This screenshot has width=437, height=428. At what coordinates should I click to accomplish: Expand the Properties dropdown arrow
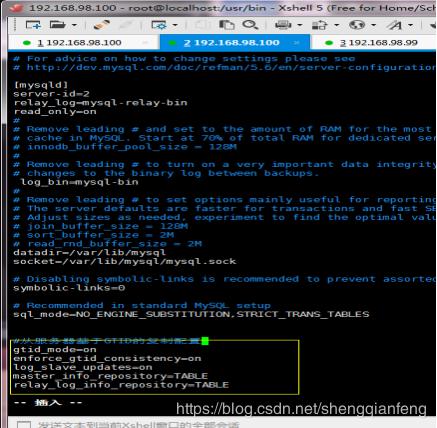(175, 25)
